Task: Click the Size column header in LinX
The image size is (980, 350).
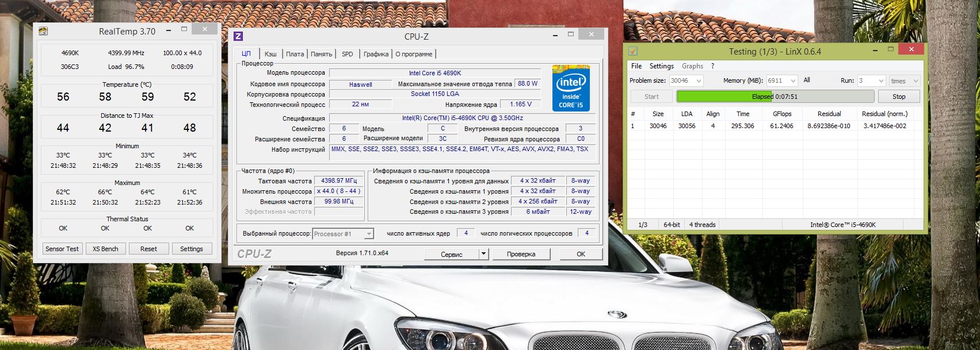Action: [658, 114]
